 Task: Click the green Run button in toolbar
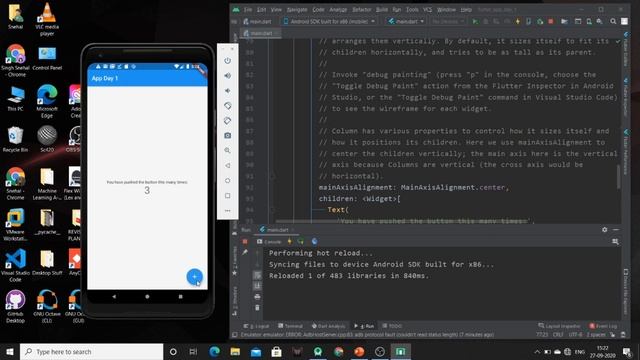click(x=475, y=21)
